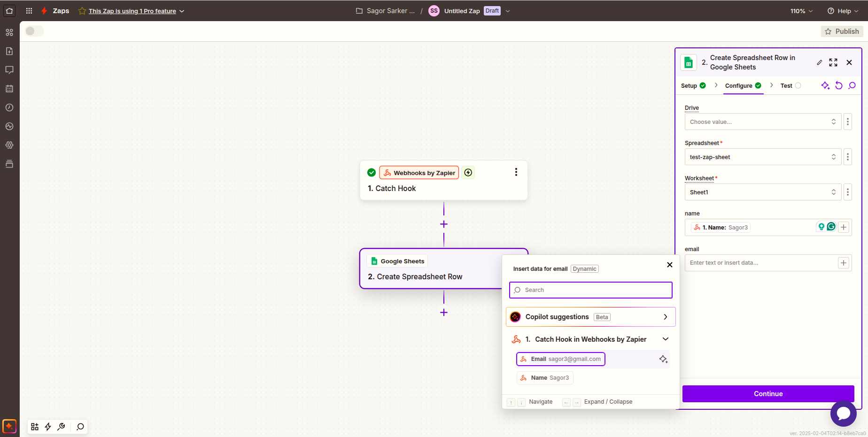Open the Untitled Zap Draft dropdown chevron

coord(508,11)
